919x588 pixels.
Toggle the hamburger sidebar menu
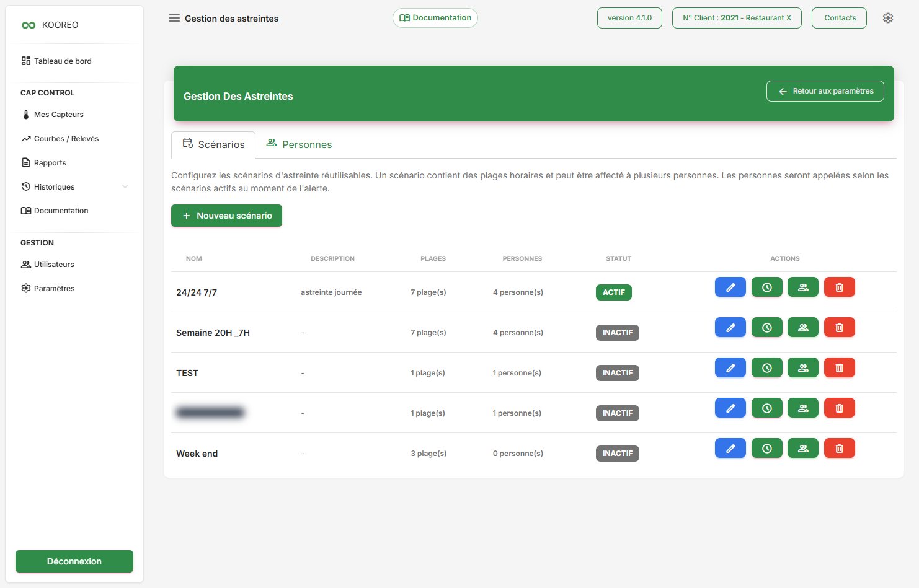click(174, 19)
